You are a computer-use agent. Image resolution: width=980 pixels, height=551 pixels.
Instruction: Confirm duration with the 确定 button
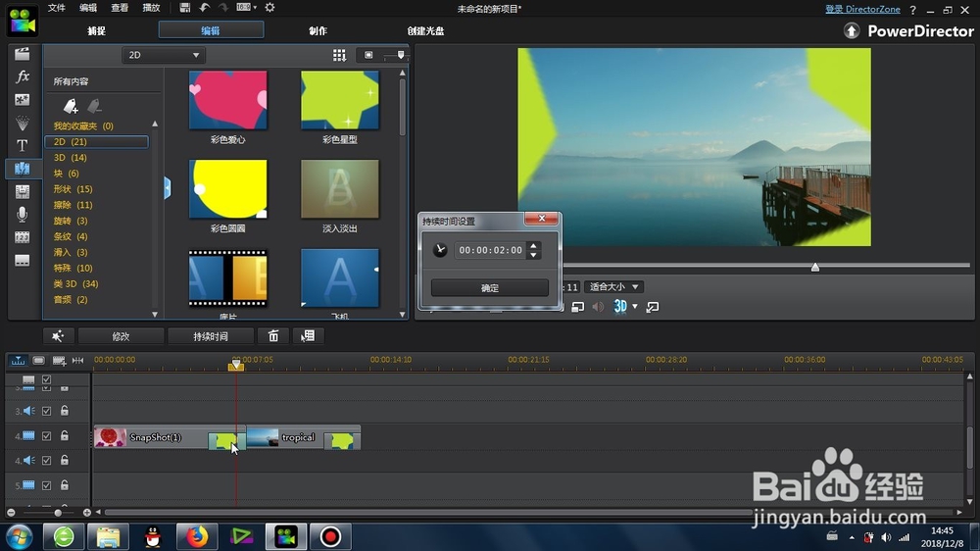[490, 287]
